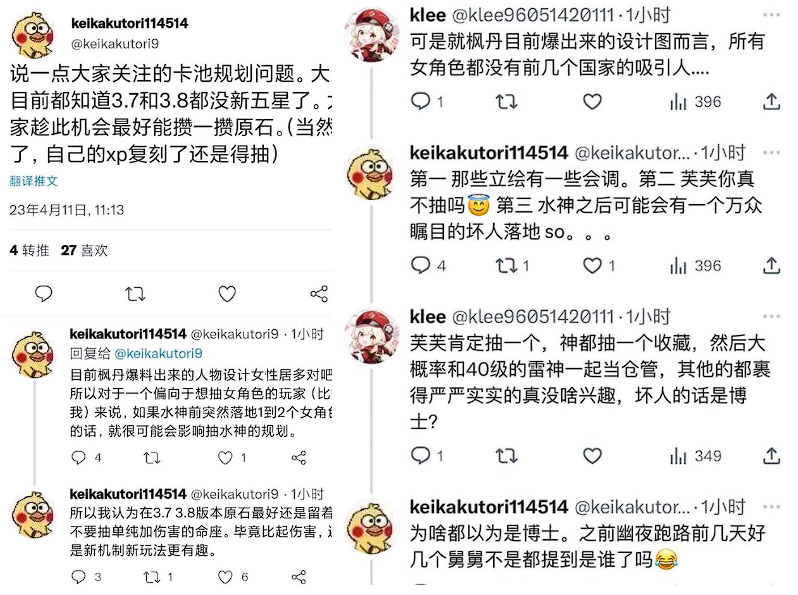Open keikakutori114514 profile avatar at top left
The height and width of the screenshot is (595, 798).
34,36
